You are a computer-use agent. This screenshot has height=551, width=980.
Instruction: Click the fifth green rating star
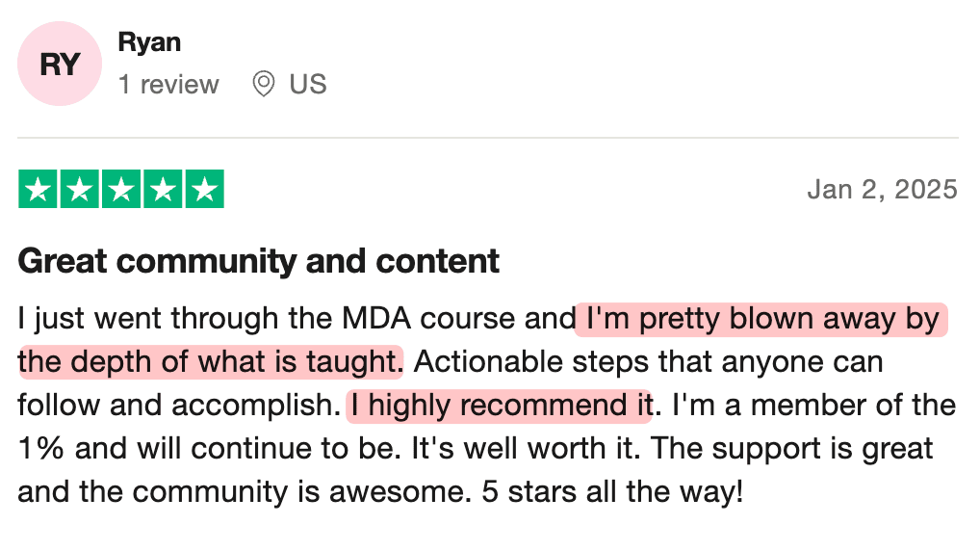coord(204,189)
